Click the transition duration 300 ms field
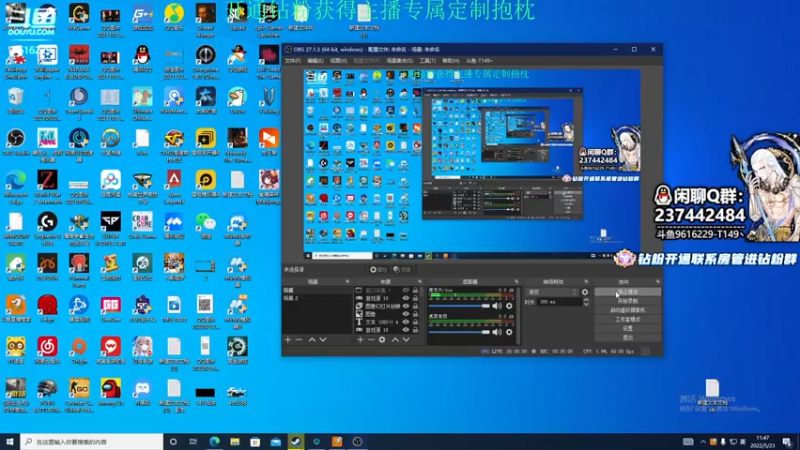Image resolution: width=800 pixels, height=450 pixels. point(559,302)
